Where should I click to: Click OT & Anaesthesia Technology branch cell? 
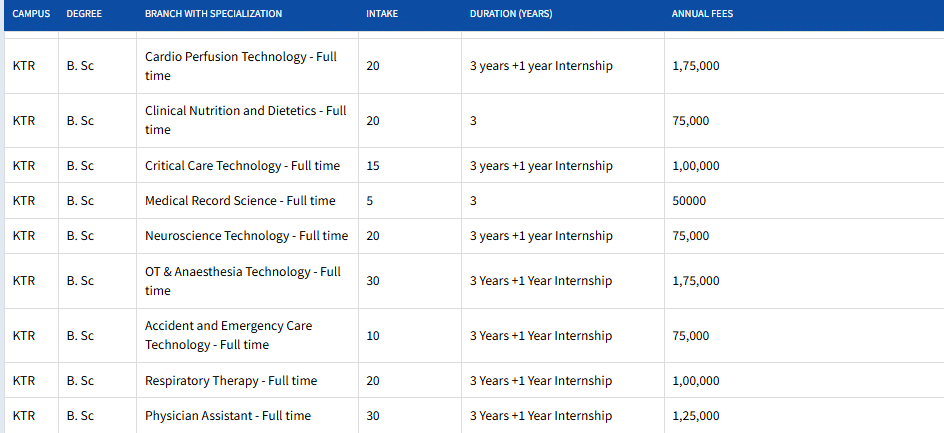243,281
